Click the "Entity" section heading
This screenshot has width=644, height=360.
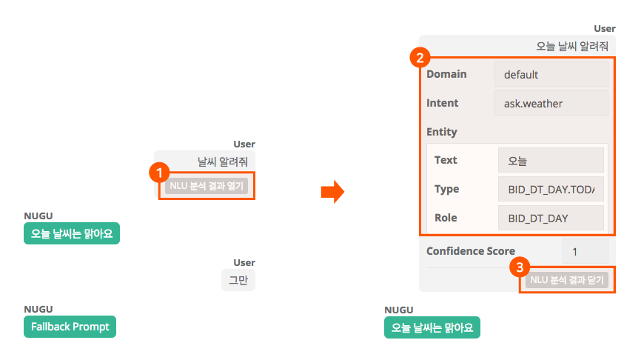442,132
